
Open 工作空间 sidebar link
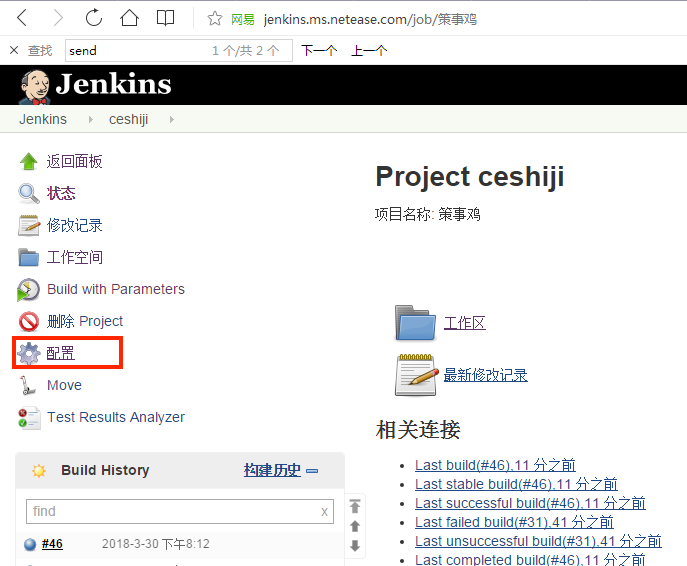point(74,257)
